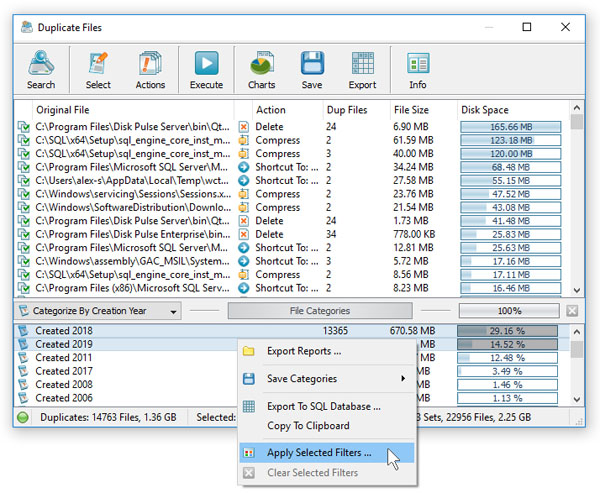Viewport: 600px width, 493px height.
Task: Sort by Action column header
Action: coord(288,110)
